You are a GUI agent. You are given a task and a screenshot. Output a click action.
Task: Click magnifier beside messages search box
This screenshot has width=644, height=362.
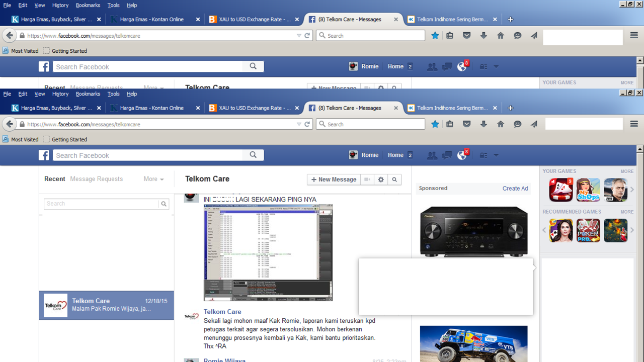coord(164,204)
